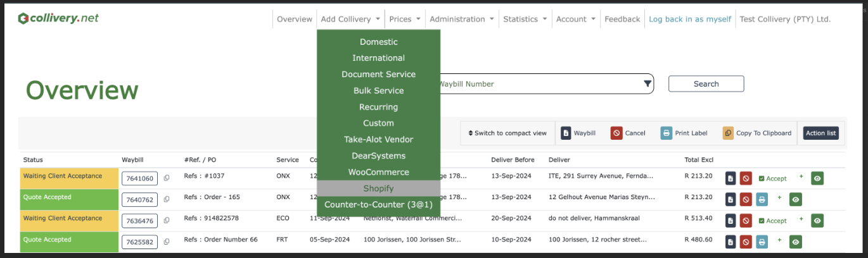Screen dimensions: 868x258
Task: Tick Accept checkbox for waybill 7641060
Action: point(762,179)
